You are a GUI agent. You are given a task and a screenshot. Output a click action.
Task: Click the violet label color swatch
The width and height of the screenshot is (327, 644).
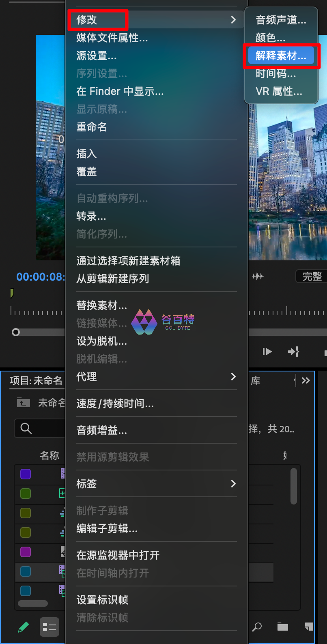point(26,474)
